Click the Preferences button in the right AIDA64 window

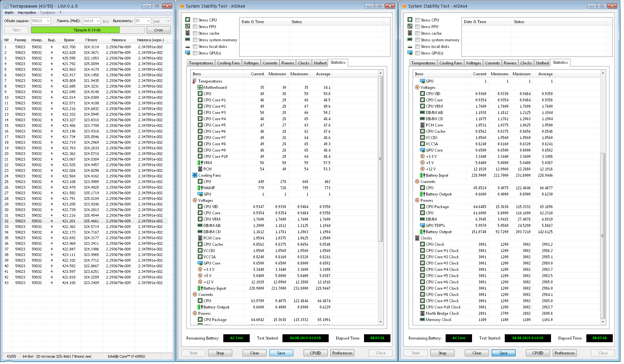(x=565, y=353)
